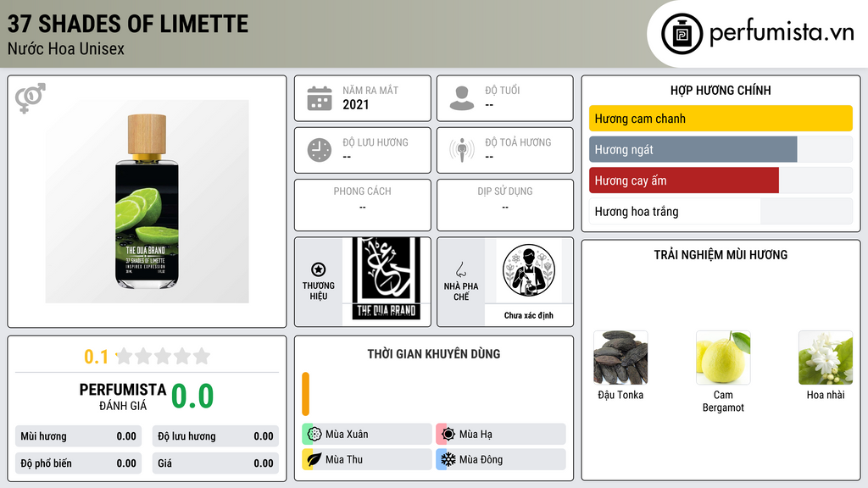Screen dimensions: 868x488
Task: Click the perfumista.vn site name
Action: (x=782, y=33)
